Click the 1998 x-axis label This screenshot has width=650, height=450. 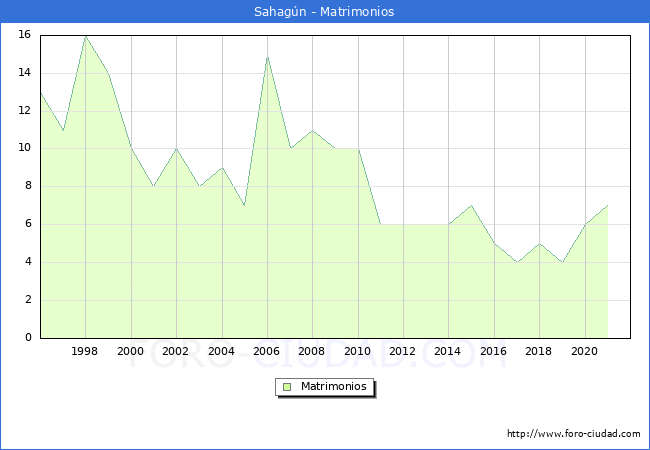85,351
